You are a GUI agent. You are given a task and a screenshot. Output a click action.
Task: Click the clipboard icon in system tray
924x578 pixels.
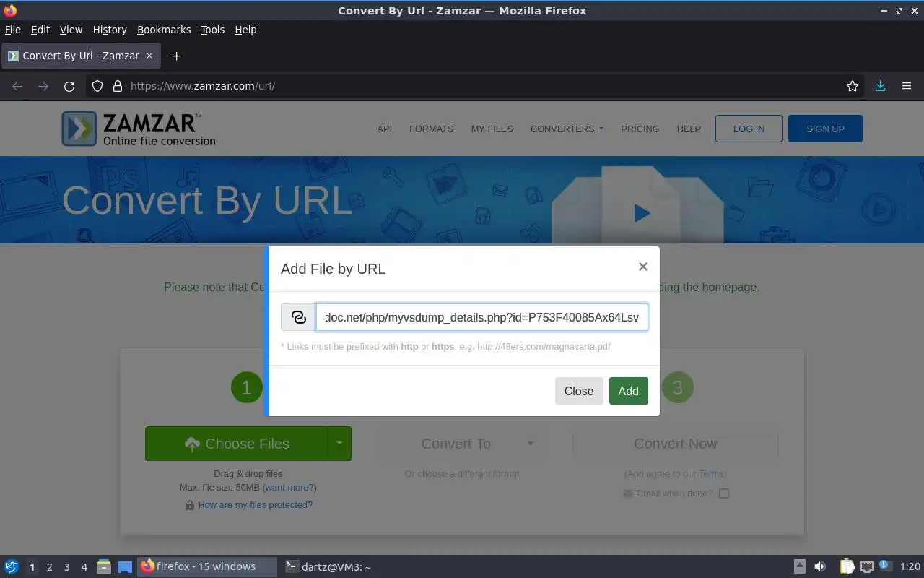point(847,567)
